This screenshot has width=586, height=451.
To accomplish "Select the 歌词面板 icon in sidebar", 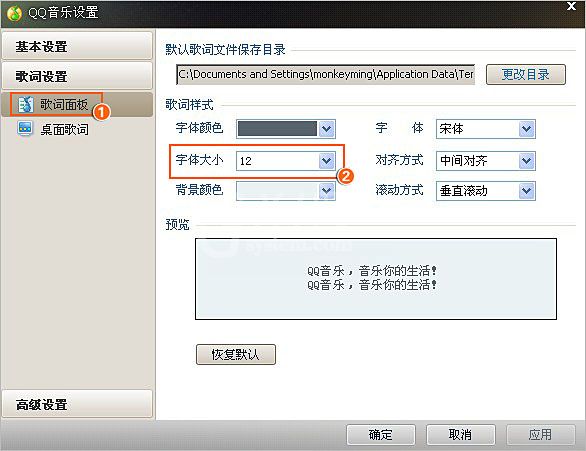I will click(25, 105).
